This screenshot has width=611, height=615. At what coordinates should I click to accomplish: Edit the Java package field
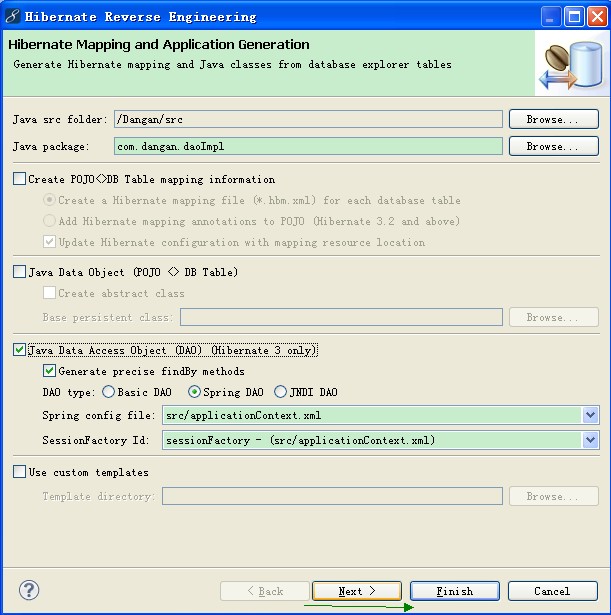pos(308,146)
